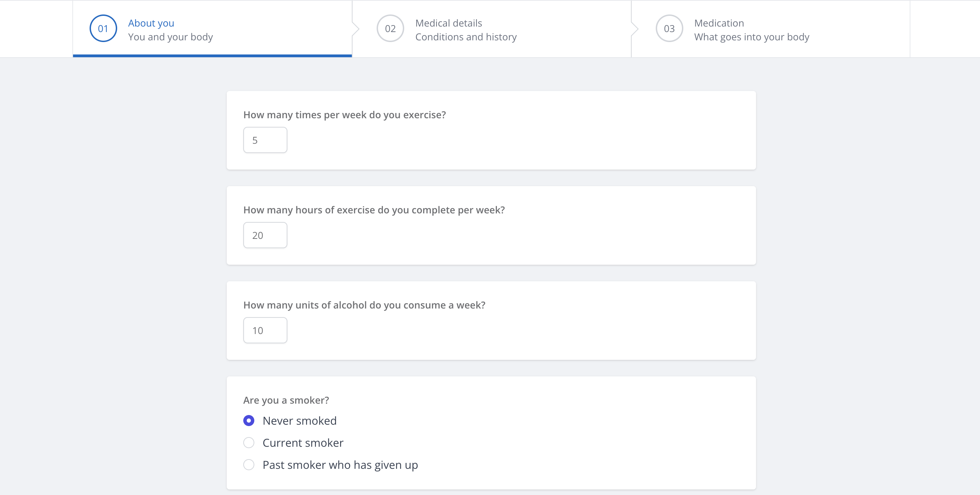Click the 02 step circle icon
Image resolution: width=980 pixels, height=495 pixels.
pos(390,29)
